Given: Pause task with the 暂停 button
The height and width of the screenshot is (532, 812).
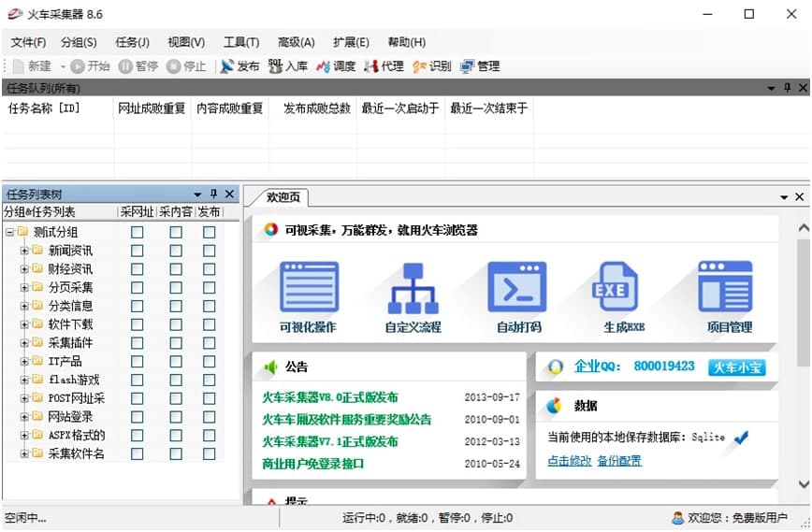Looking at the screenshot, I should point(138,66).
